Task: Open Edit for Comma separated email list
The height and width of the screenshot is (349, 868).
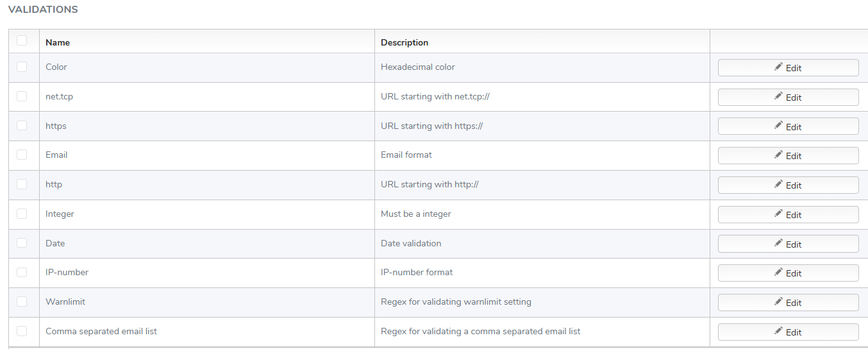Action: [x=788, y=332]
